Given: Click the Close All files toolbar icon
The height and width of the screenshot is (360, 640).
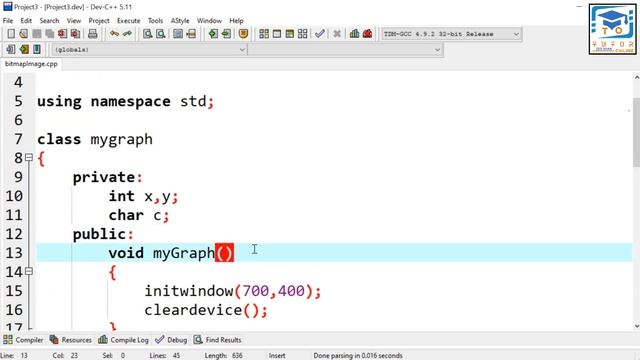Looking at the screenshot, I should 76,34.
